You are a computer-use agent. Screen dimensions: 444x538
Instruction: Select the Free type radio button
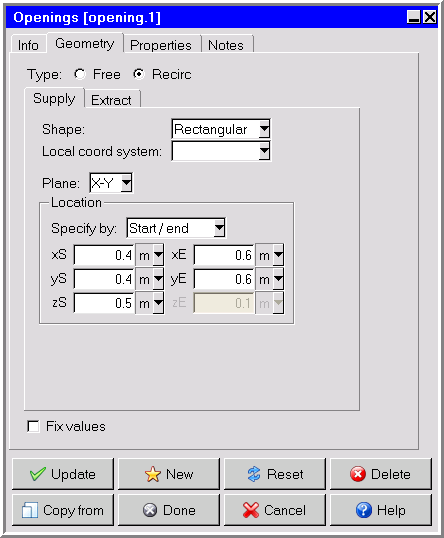(80, 74)
